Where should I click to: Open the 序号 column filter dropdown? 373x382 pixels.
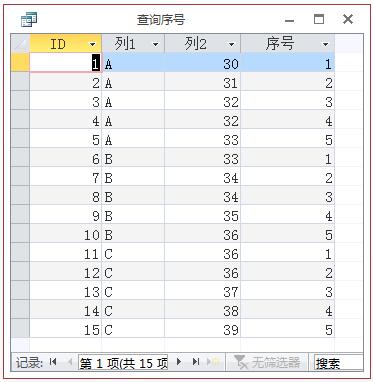click(325, 44)
